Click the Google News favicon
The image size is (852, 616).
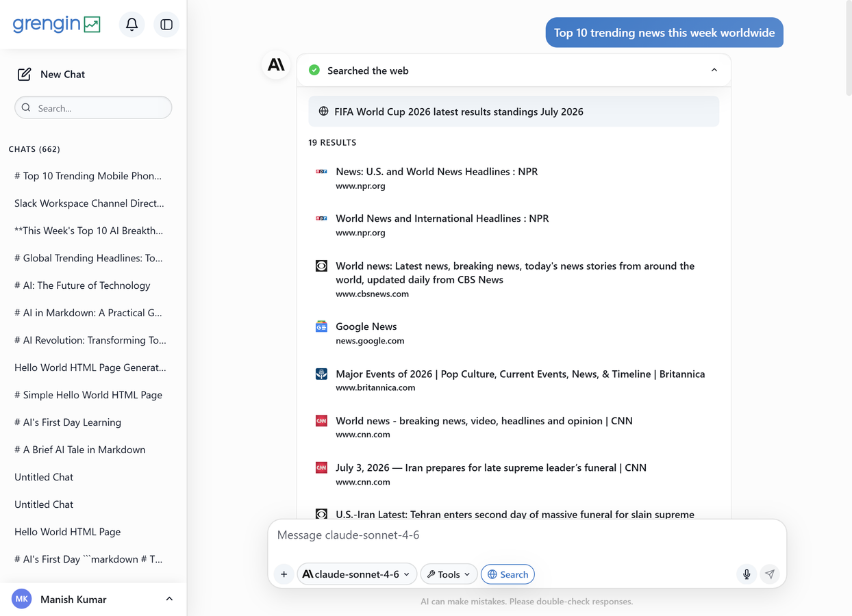tap(321, 326)
